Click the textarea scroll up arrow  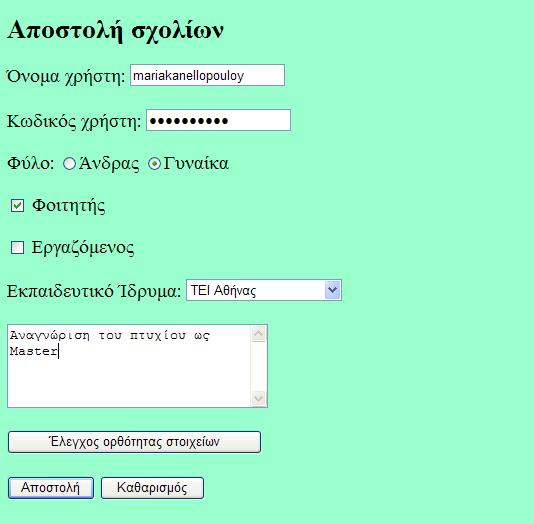coord(258,333)
